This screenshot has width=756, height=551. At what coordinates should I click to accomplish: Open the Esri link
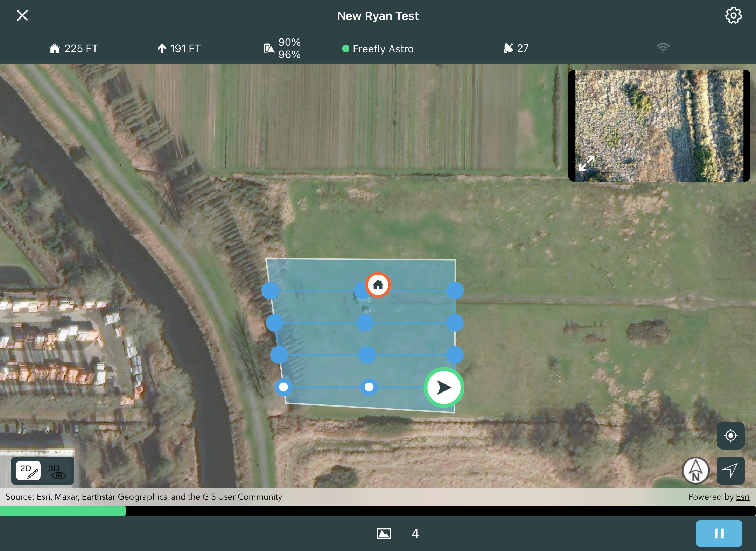click(742, 497)
